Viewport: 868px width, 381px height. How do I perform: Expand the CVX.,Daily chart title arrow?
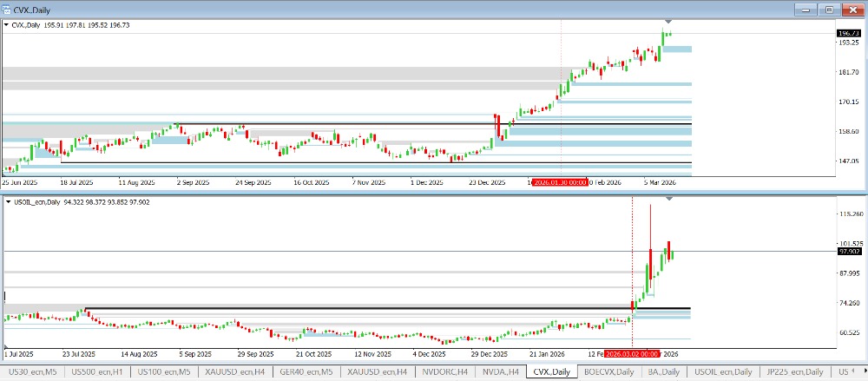(5, 25)
